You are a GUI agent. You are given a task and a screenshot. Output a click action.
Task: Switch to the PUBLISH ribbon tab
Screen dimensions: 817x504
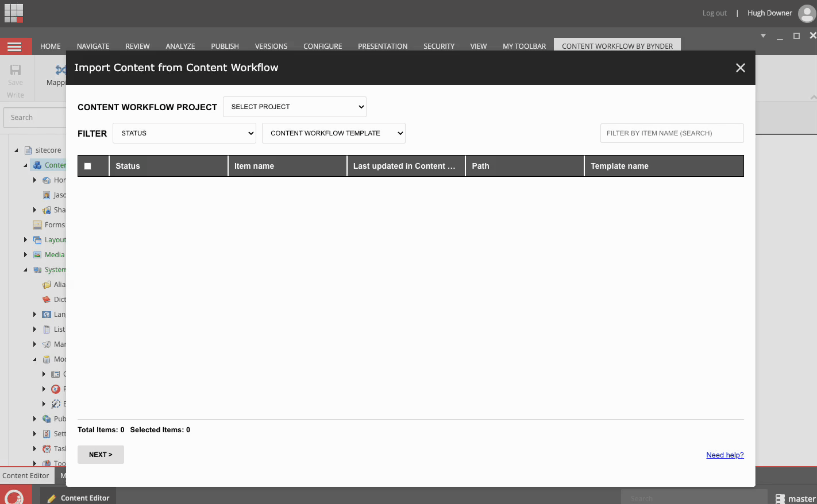225,46
